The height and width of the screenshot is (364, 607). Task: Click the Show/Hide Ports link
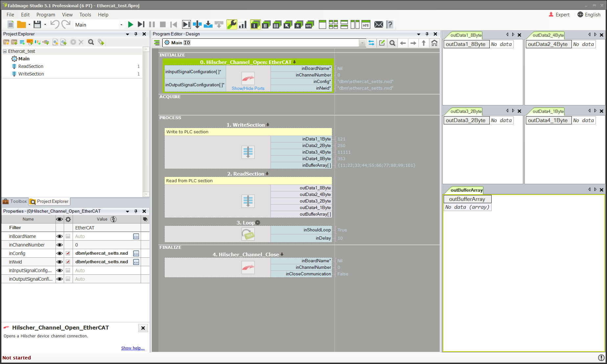[248, 89]
